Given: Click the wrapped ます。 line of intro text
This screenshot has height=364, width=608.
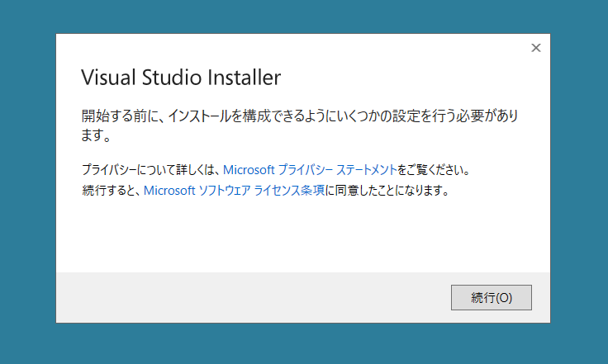Looking at the screenshot, I should [96, 135].
